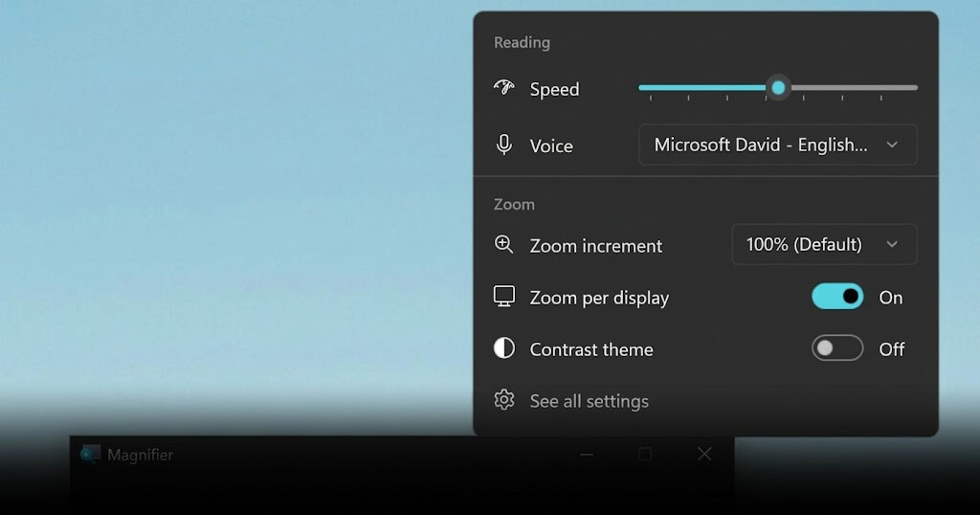Click the Magnifier app icon in title bar
This screenshot has height=515, width=980.
point(90,455)
